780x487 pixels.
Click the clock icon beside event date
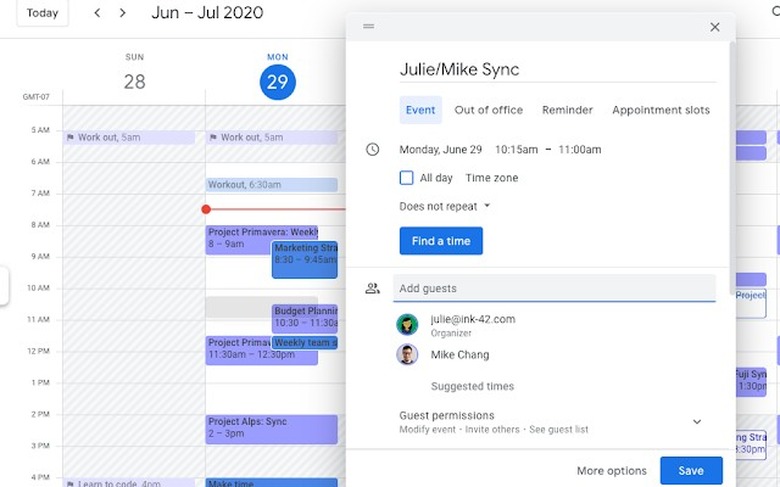(373, 150)
